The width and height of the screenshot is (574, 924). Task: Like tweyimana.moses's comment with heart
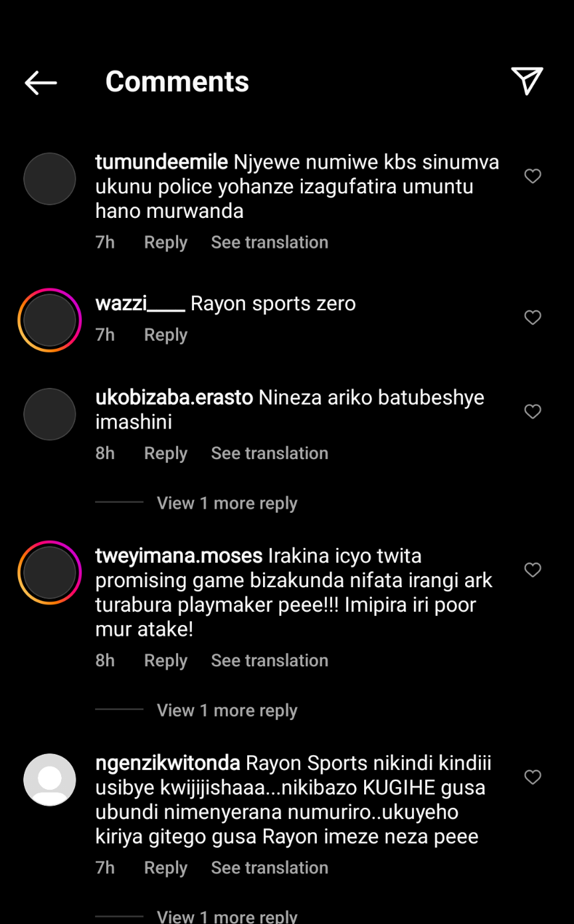point(533,570)
